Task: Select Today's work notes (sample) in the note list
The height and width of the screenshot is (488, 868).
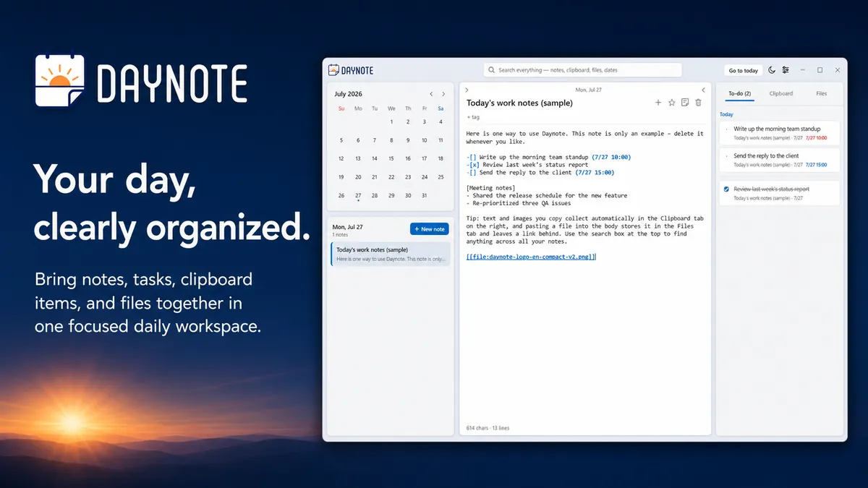Action: click(x=391, y=254)
